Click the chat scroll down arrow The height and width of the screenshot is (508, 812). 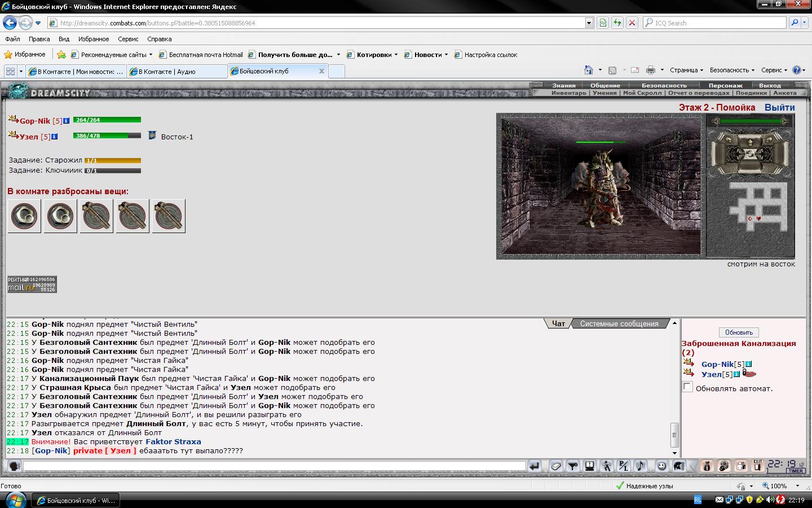674,453
